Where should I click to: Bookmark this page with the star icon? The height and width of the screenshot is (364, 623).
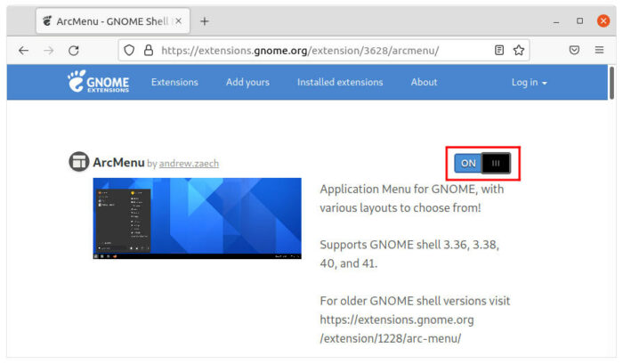(x=519, y=50)
